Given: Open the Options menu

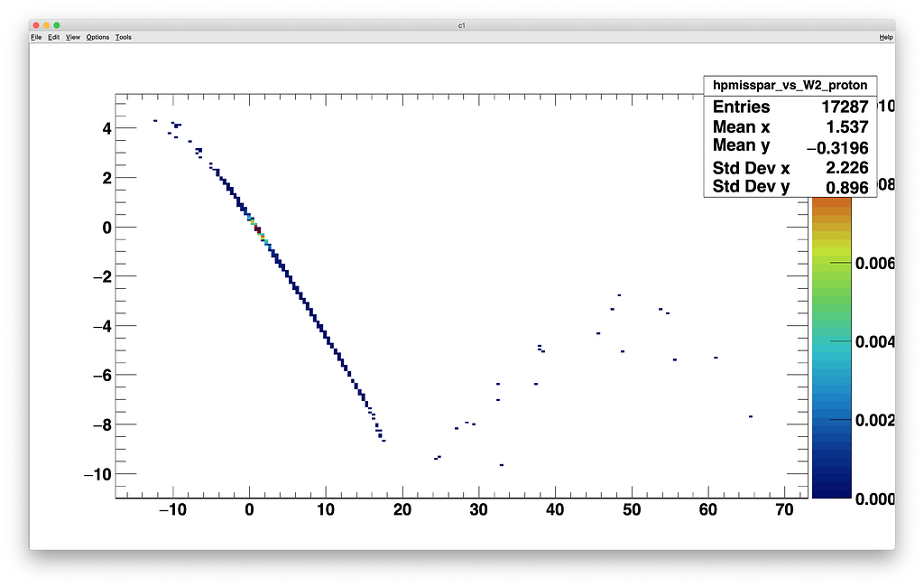Looking at the screenshot, I should click(x=97, y=37).
